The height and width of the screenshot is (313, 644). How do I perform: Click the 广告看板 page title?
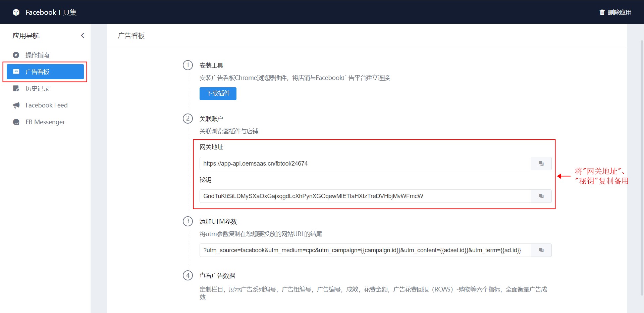[x=131, y=36]
